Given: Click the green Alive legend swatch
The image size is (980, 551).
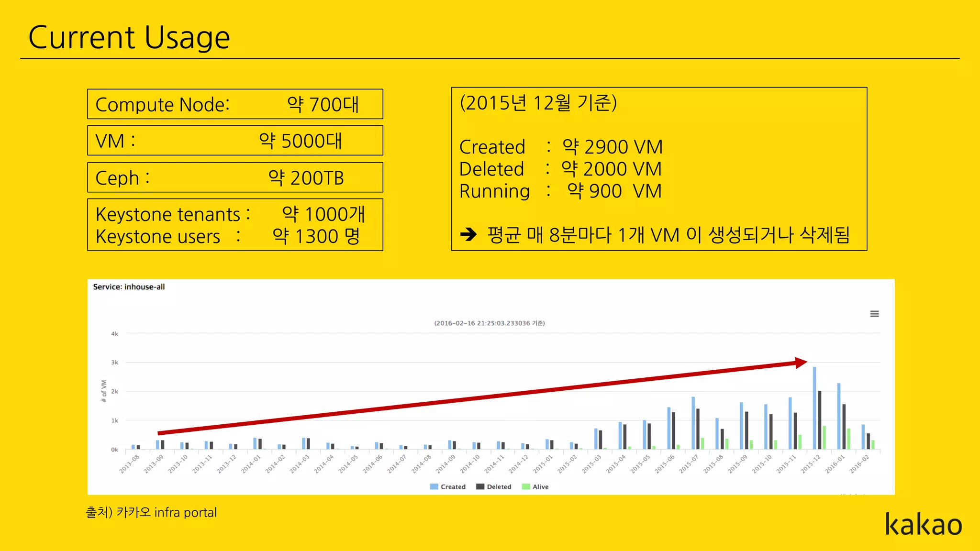Looking at the screenshot, I should pos(526,486).
